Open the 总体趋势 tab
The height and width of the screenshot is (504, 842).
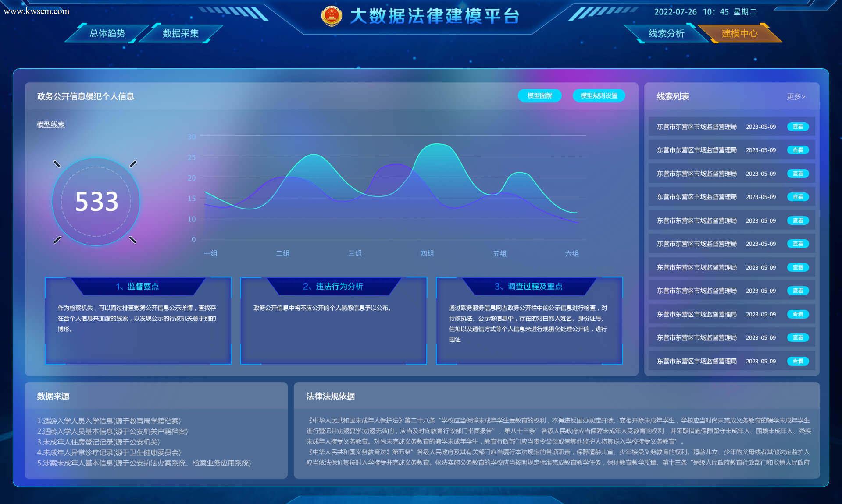coord(107,33)
